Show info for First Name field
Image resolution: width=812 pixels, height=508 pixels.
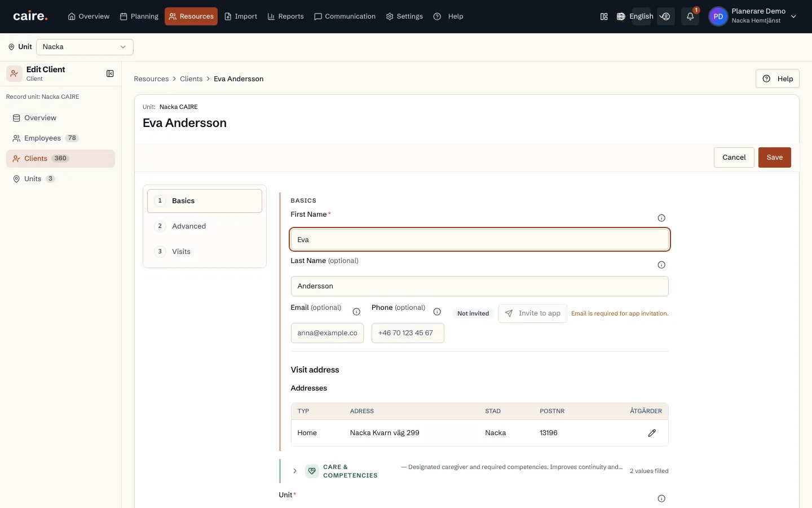pos(661,218)
